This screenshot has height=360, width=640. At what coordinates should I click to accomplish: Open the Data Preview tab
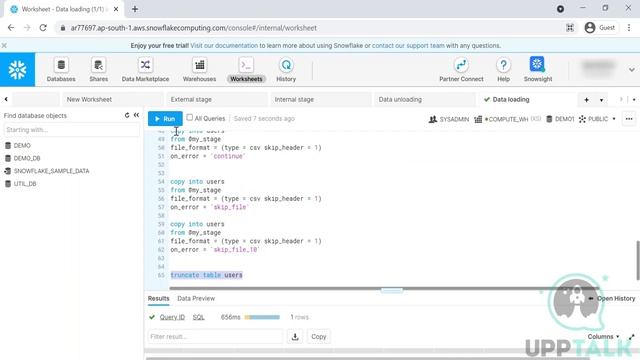(x=196, y=298)
